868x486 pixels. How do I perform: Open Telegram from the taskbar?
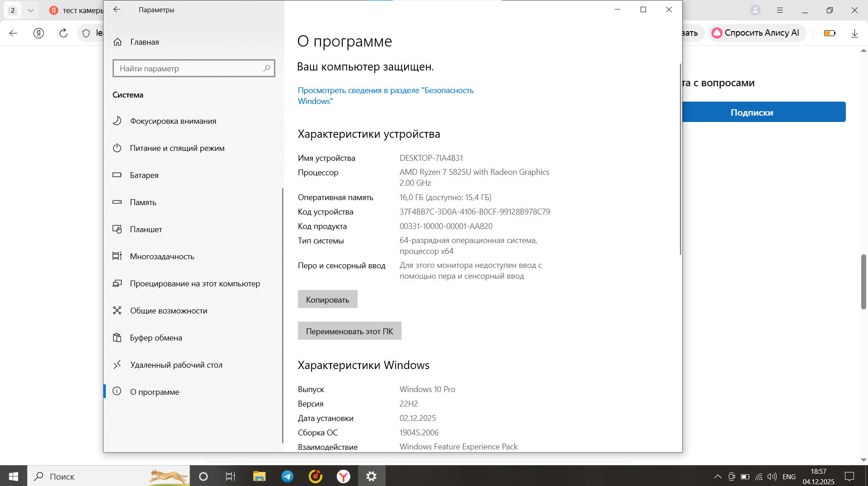coord(287,476)
